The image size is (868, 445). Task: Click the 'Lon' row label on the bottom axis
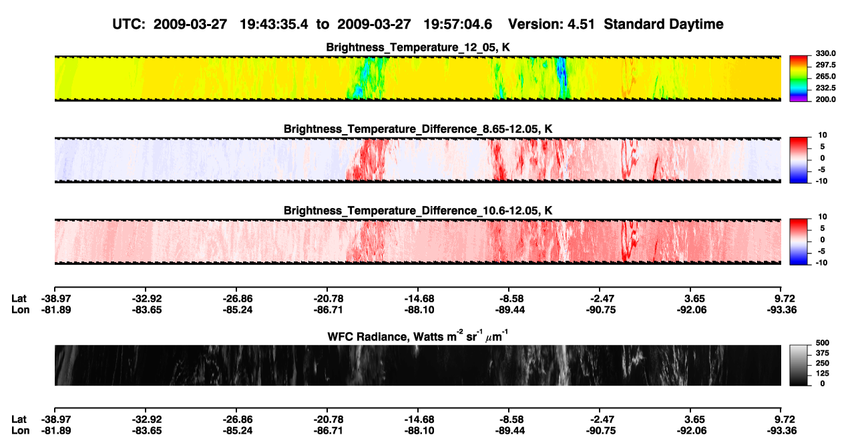[x=20, y=430]
